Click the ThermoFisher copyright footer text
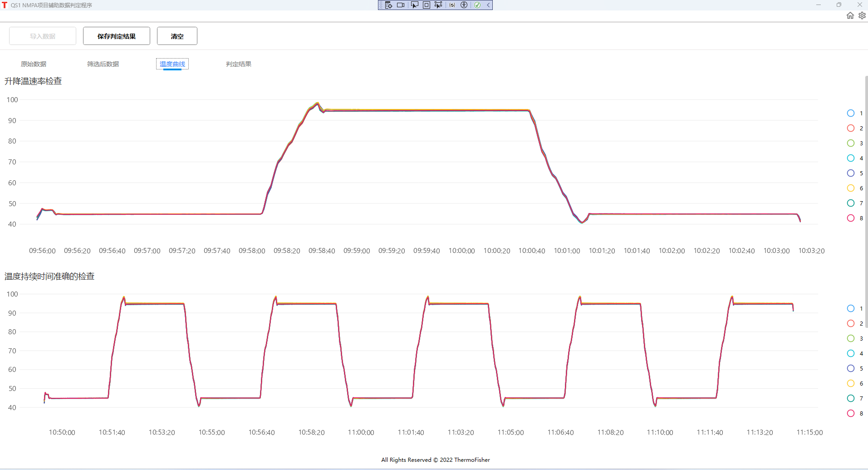 point(436,460)
